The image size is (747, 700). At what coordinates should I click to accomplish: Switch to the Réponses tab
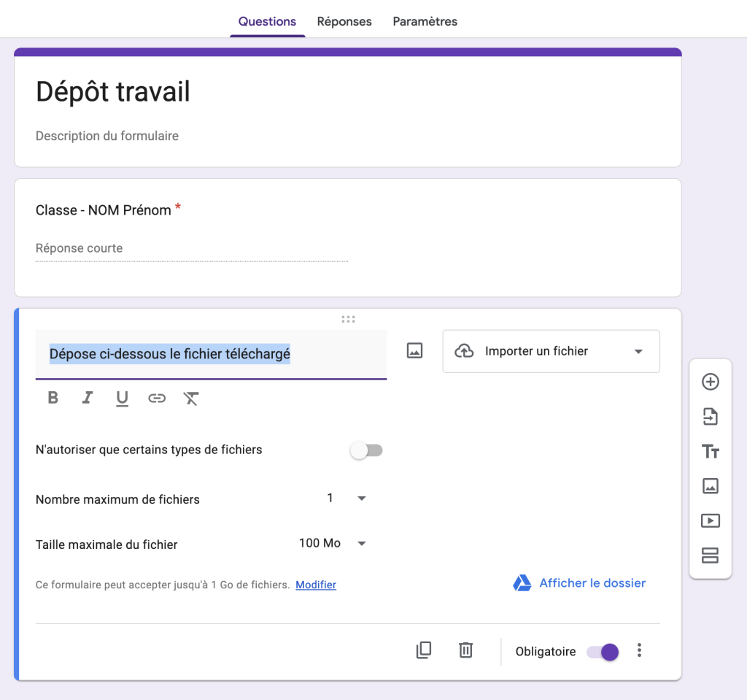point(344,21)
